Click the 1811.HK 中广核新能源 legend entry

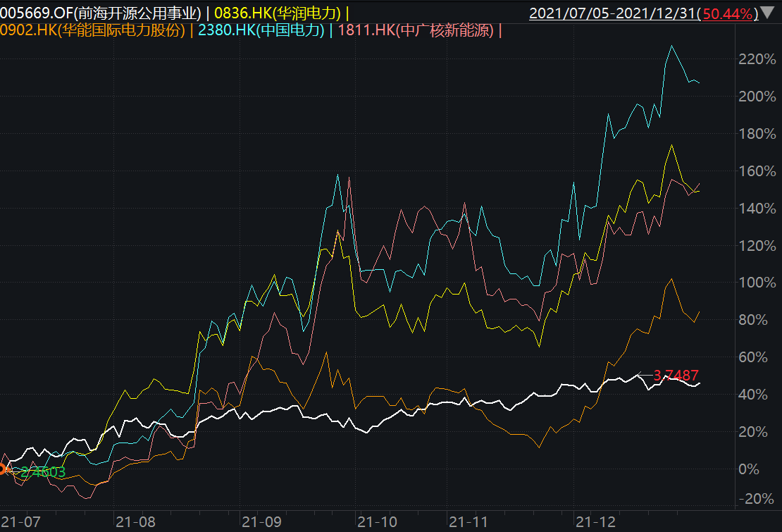coord(417,30)
